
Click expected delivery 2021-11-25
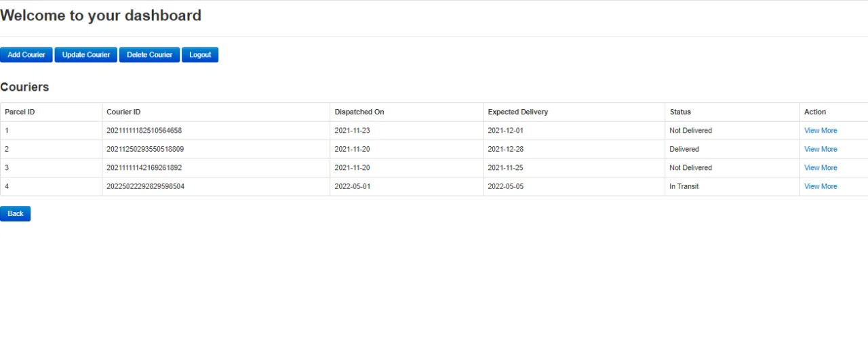[506, 168]
